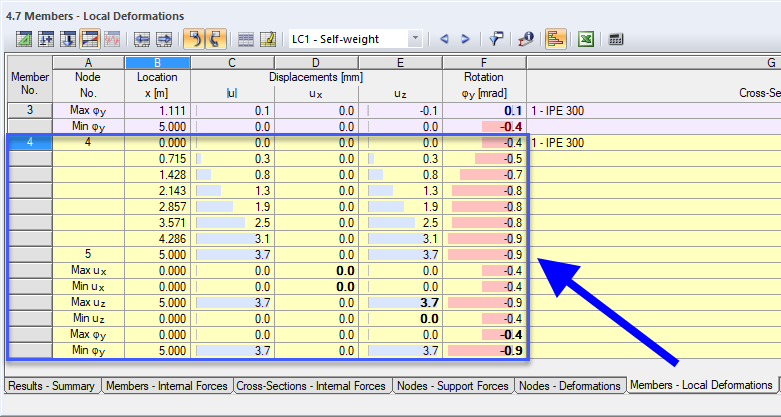781x417 pixels.
Task: Click location cell 4.286
Action: pyautogui.click(x=157, y=238)
